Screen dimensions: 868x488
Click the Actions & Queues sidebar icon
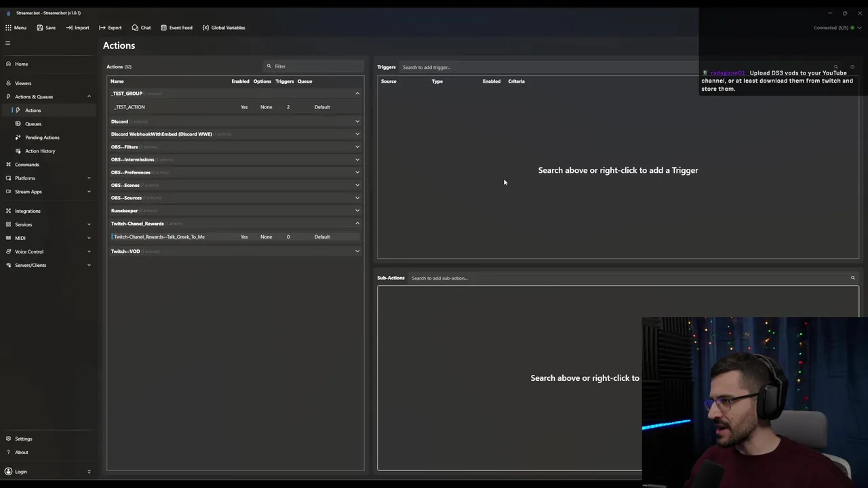8,96
